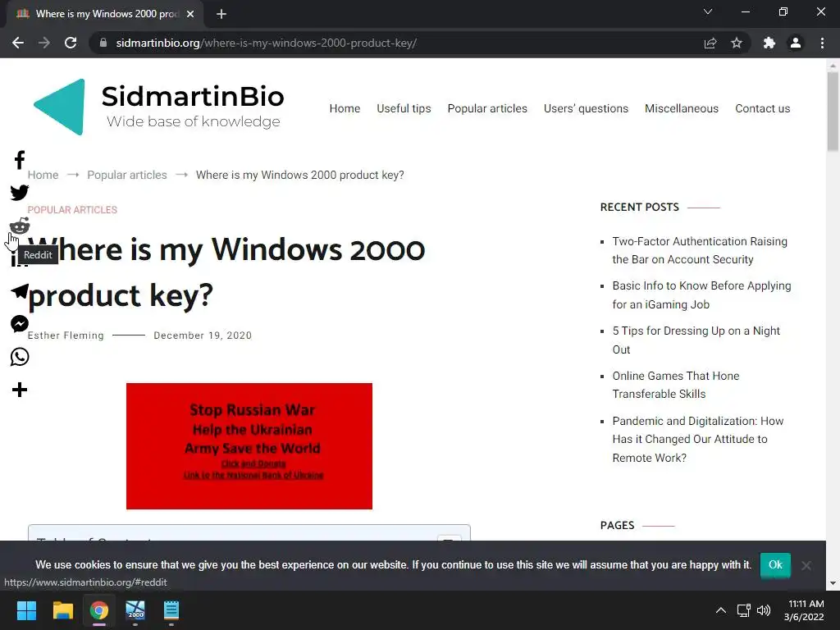This screenshot has width=840, height=630.
Task: Open more share options plus icon
Action: 20,390
